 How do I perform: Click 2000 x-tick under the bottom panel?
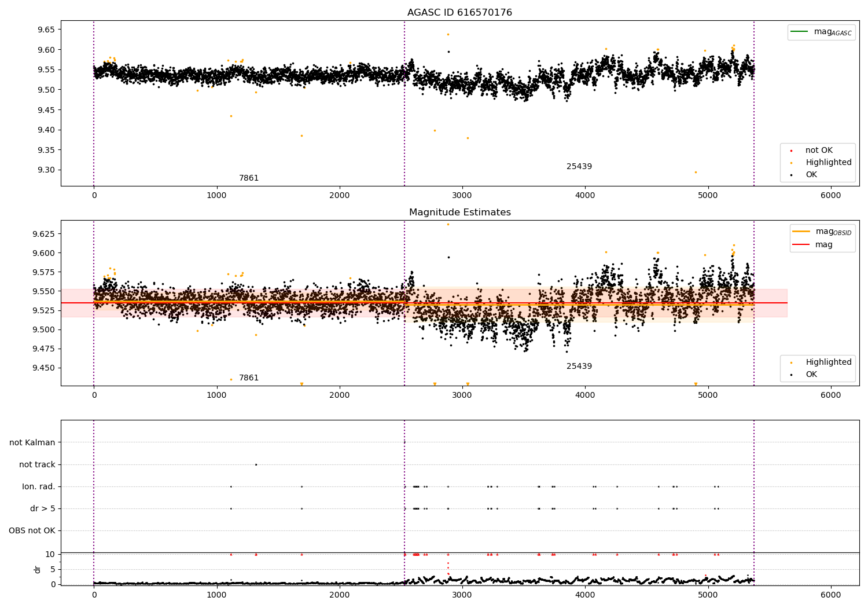click(x=339, y=595)
